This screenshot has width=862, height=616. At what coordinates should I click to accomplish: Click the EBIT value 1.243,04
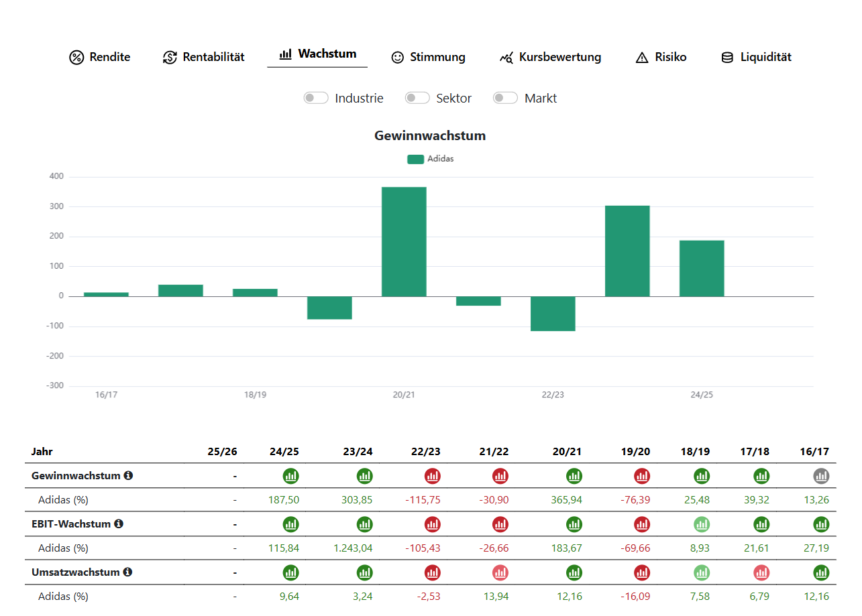click(x=353, y=548)
